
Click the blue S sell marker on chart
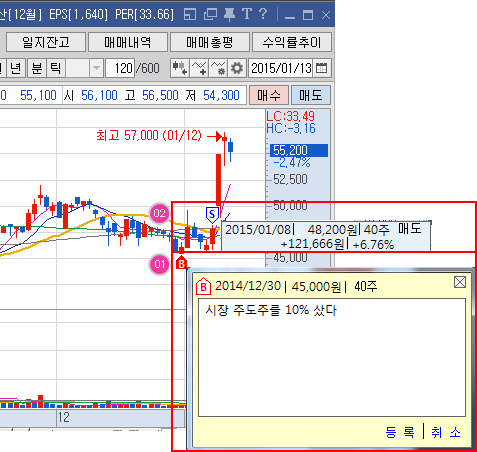(212, 215)
